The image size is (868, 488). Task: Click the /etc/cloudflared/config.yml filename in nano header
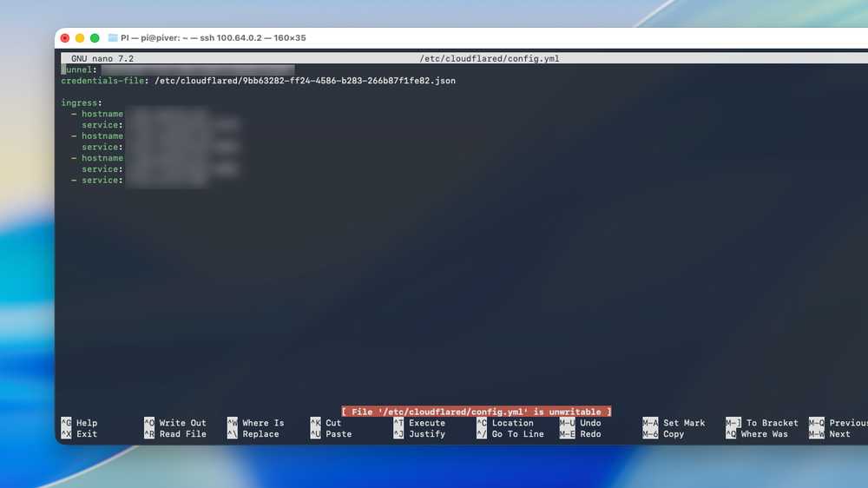coord(490,58)
